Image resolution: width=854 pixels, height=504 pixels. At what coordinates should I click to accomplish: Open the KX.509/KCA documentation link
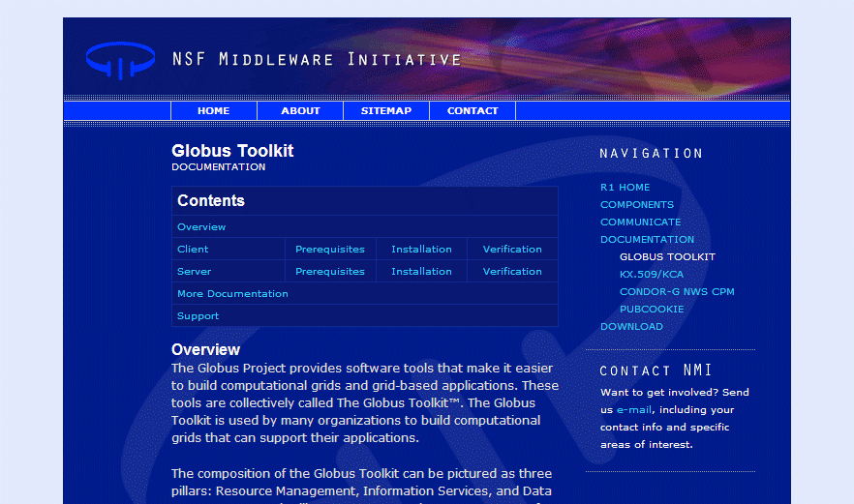pos(652,275)
